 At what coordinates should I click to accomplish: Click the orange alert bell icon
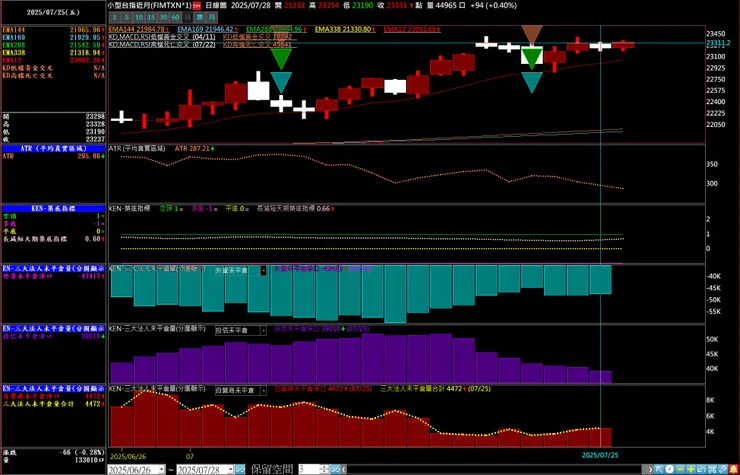[x=733, y=469]
